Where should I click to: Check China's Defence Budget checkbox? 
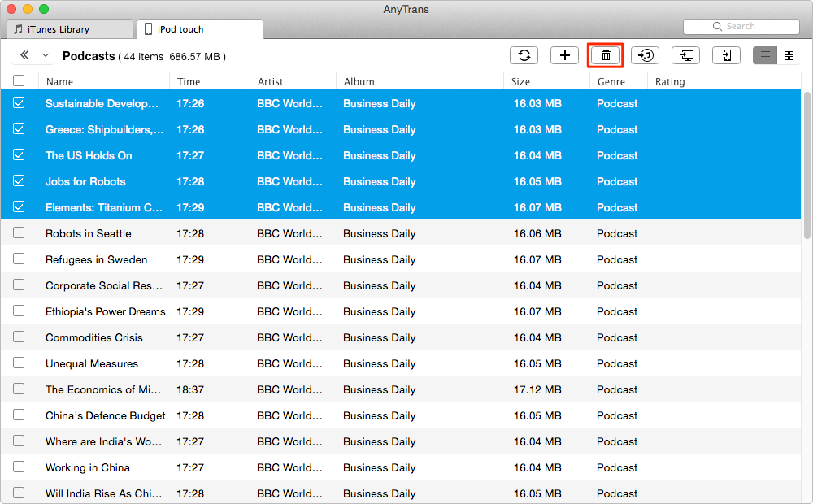19,415
